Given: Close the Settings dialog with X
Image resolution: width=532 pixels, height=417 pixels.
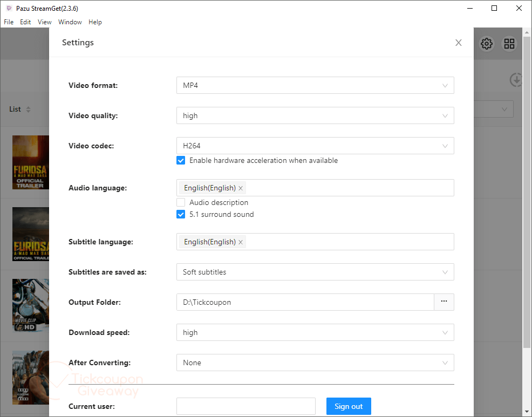Looking at the screenshot, I should (x=458, y=43).
